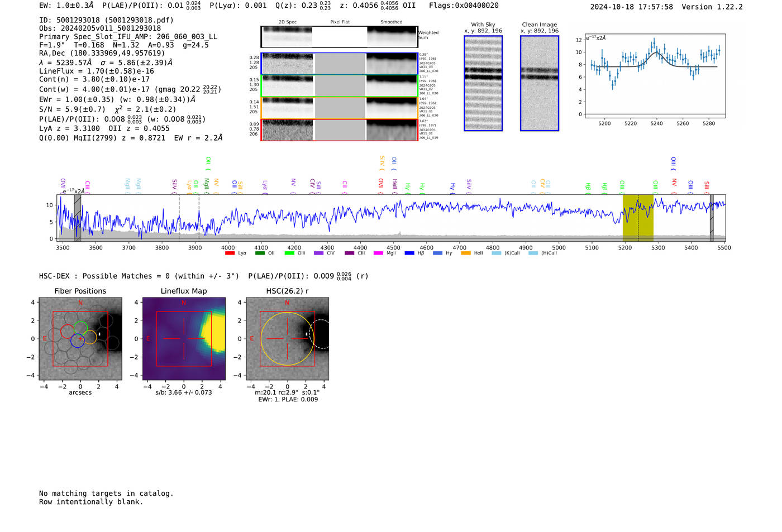Select the S/N = 5.9(±0.7) value
The width and height of the screenshot is (782, 532).
(72, 109)
